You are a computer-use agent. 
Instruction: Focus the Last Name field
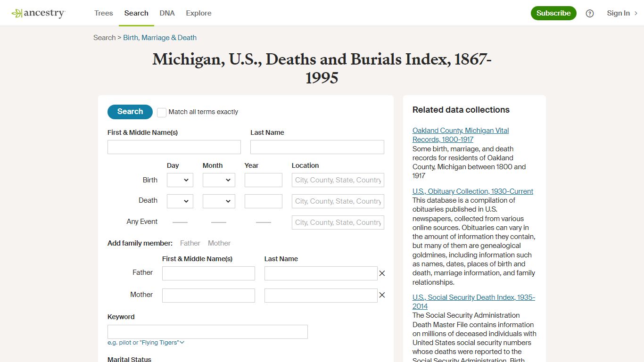(x=317, y=147)
